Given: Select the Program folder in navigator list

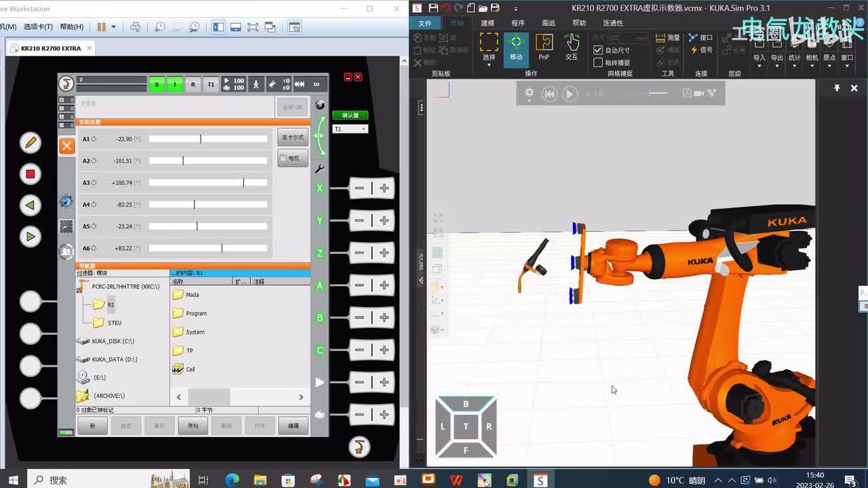Looking at the screenshot, I should click(x=190, y=313).
